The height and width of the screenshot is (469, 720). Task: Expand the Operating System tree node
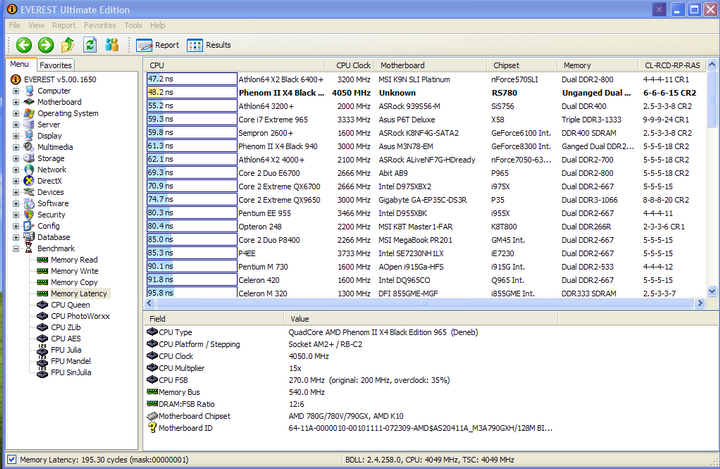16,113
